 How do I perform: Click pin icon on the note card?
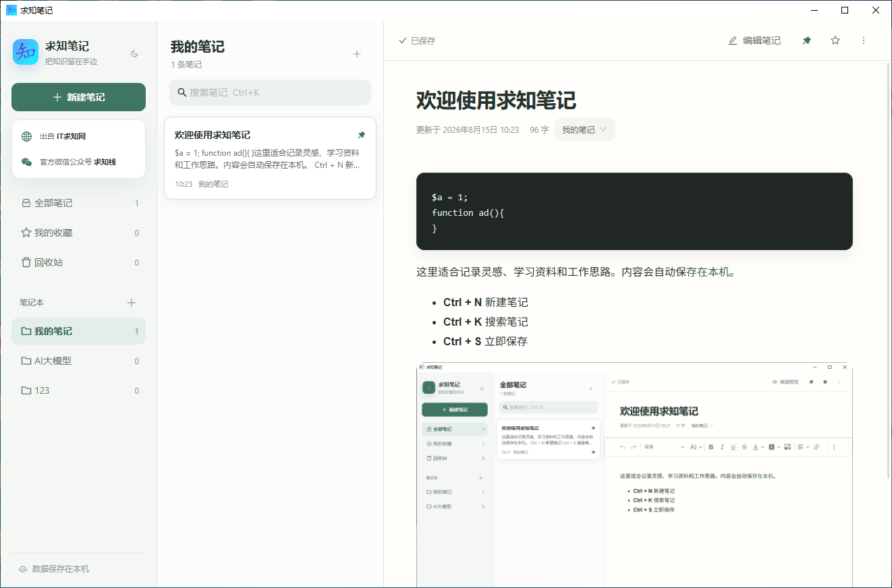point(362,135)
